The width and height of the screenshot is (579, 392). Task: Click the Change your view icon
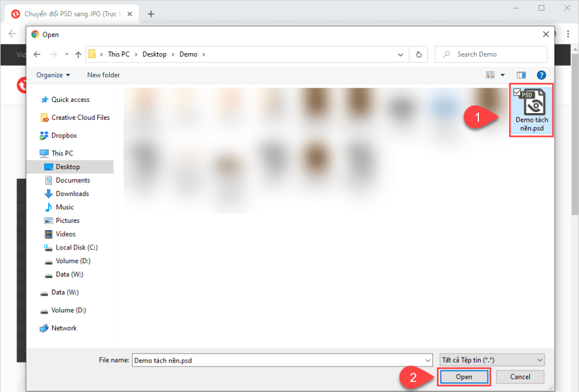pyautogui.click(x=490, y=75)
